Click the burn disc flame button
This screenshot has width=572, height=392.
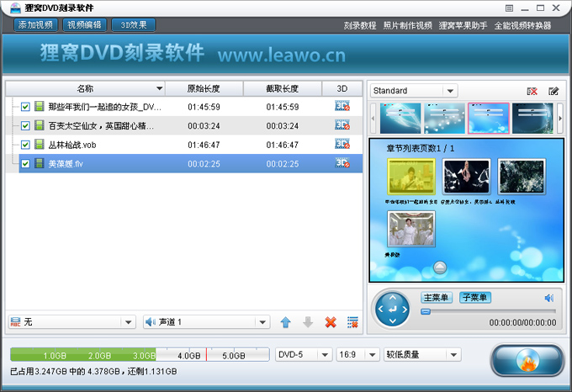click(527, 360)
